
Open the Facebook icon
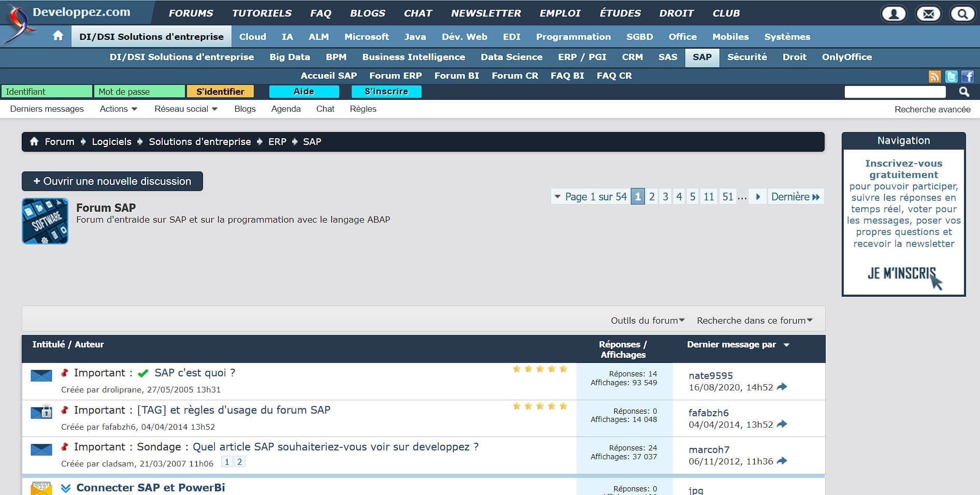point(968,77)
